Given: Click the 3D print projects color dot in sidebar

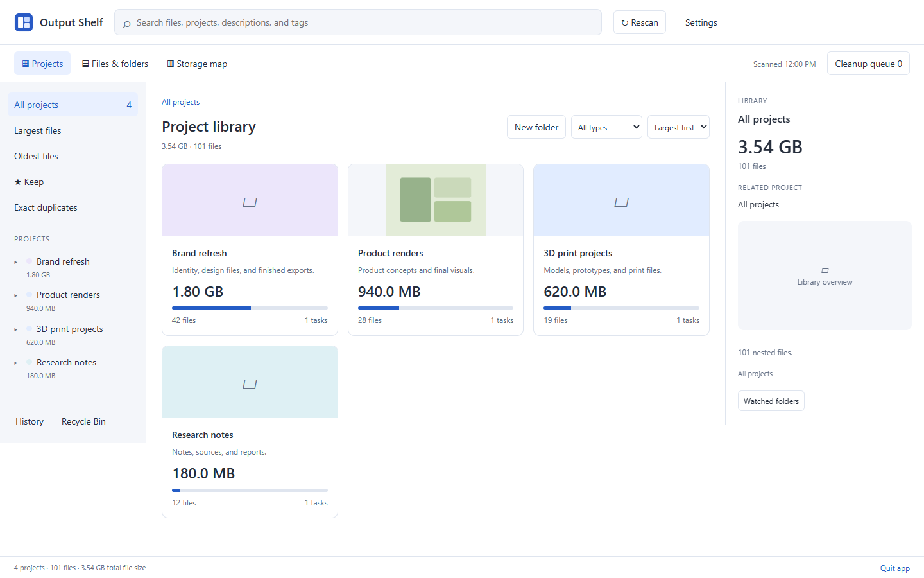Looking at the screenshot, I should point(30,329).
